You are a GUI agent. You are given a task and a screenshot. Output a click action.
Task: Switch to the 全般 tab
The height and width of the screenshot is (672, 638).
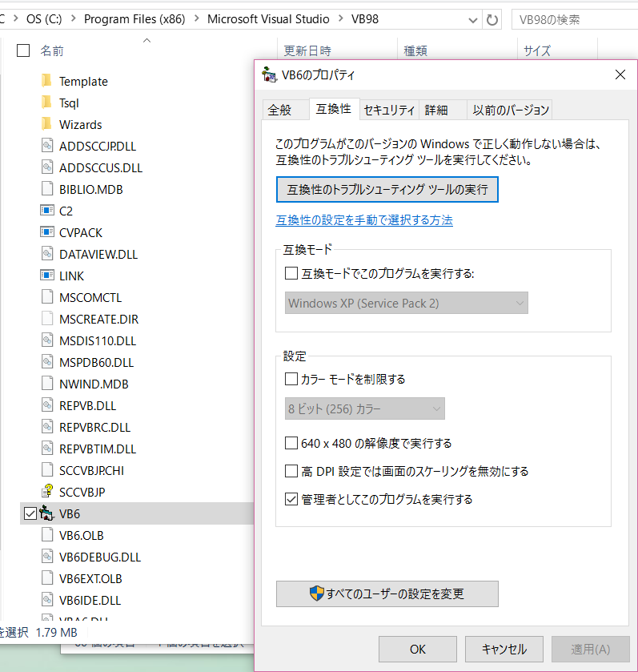click(284, 111)
